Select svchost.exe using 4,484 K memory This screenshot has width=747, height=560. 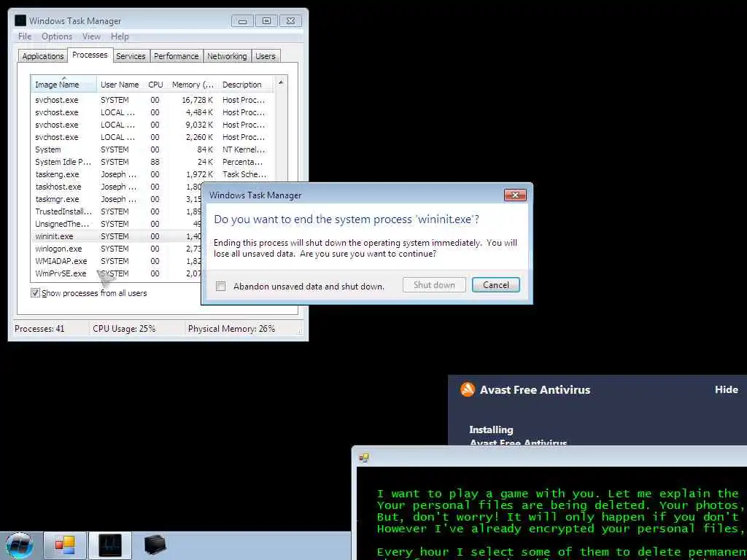tap(150, 112)
